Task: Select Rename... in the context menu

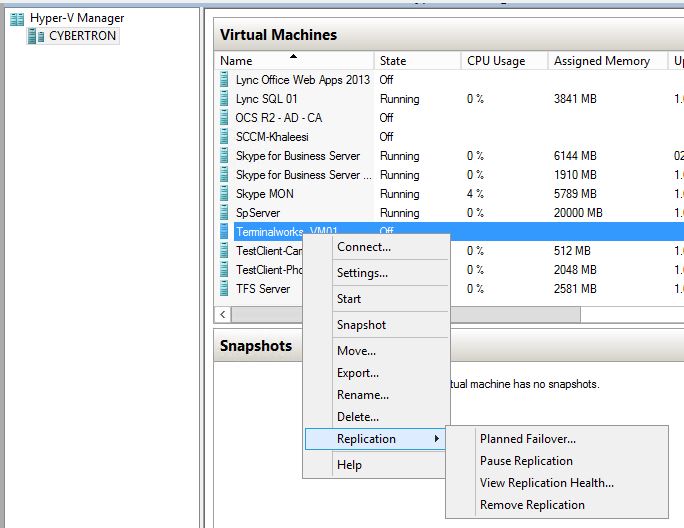Action: tap(363, 395)
